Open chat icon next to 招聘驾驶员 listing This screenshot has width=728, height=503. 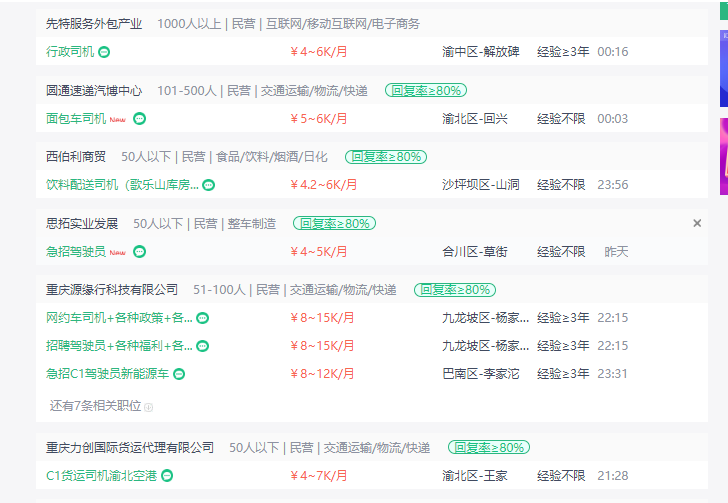(x=203, y=346)
